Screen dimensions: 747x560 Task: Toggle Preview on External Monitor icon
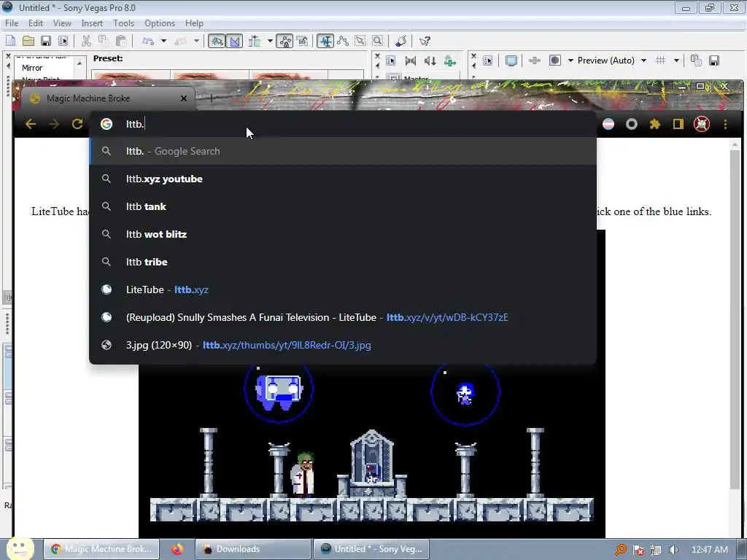(511, 61)
